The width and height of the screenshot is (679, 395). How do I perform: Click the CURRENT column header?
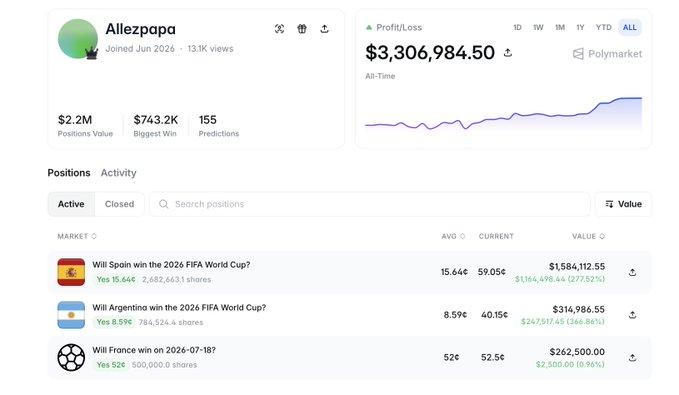pyautogui.click(x=496, y=236)
